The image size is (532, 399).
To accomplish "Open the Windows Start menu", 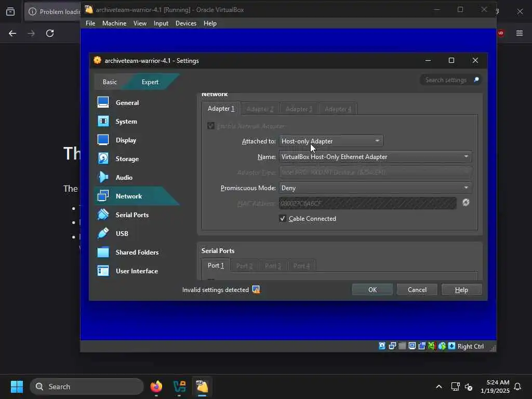I will pos(17,387).
